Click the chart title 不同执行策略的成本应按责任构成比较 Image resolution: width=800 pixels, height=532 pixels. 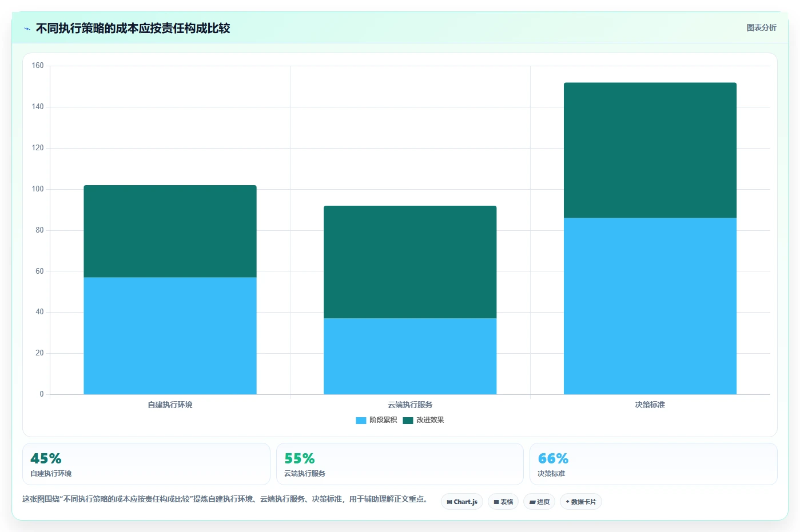pyautogui.click(x=133, y=29)
